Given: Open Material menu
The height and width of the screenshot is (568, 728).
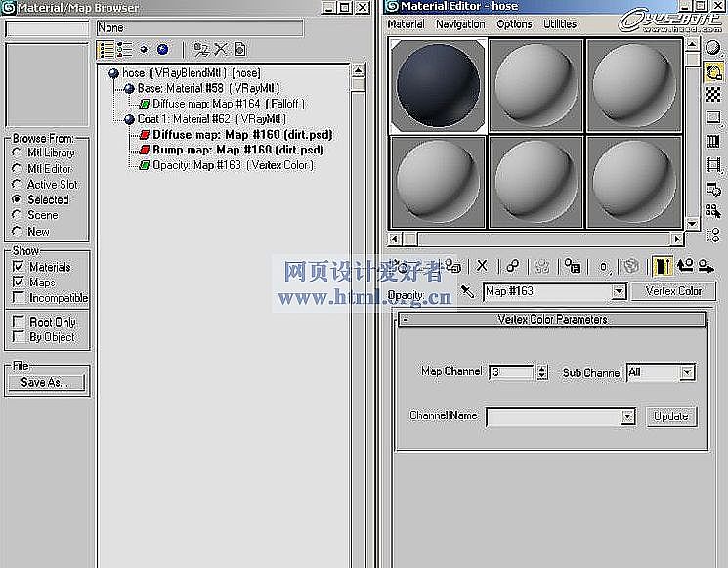Looking at the screenshot, I should [406, 24].
